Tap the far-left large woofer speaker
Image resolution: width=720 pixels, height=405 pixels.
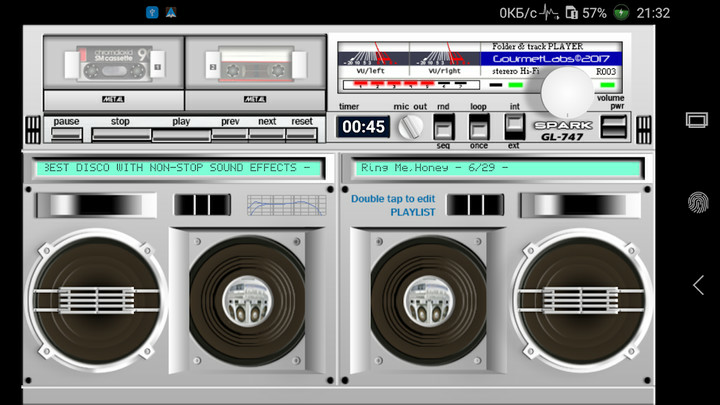pos(96,301)
